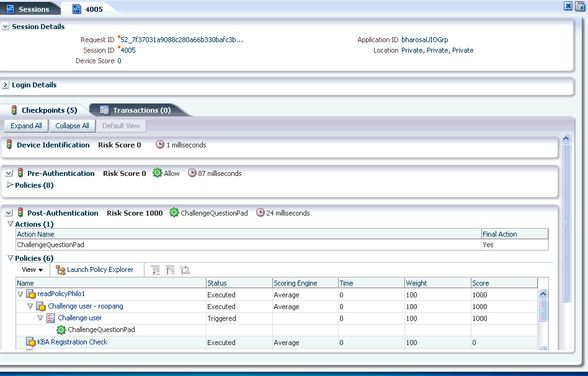
Task: Click the Triggered status cell
Action: [x=239, y=318]
